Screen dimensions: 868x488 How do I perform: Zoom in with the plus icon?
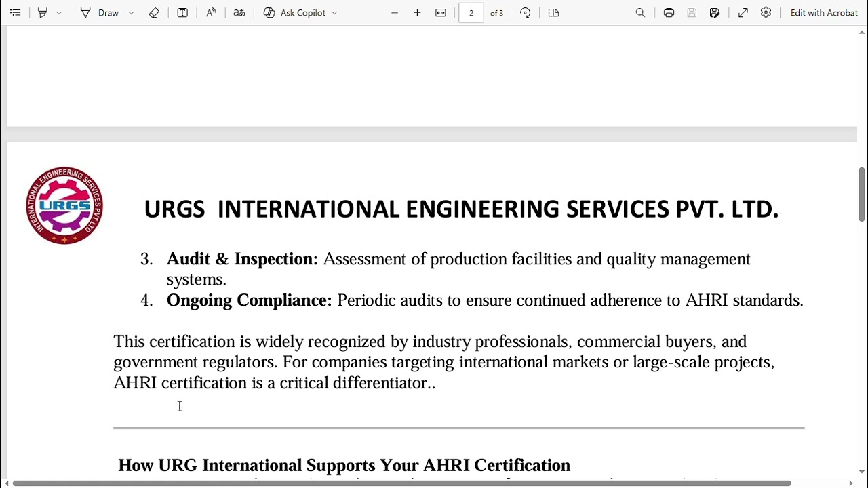(x=417, y=13)
